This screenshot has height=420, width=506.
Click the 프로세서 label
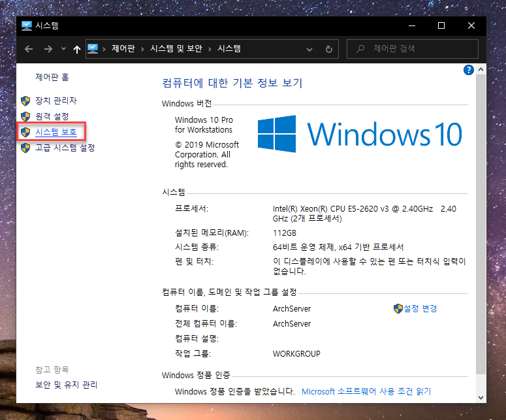click(x=191, y=208)
